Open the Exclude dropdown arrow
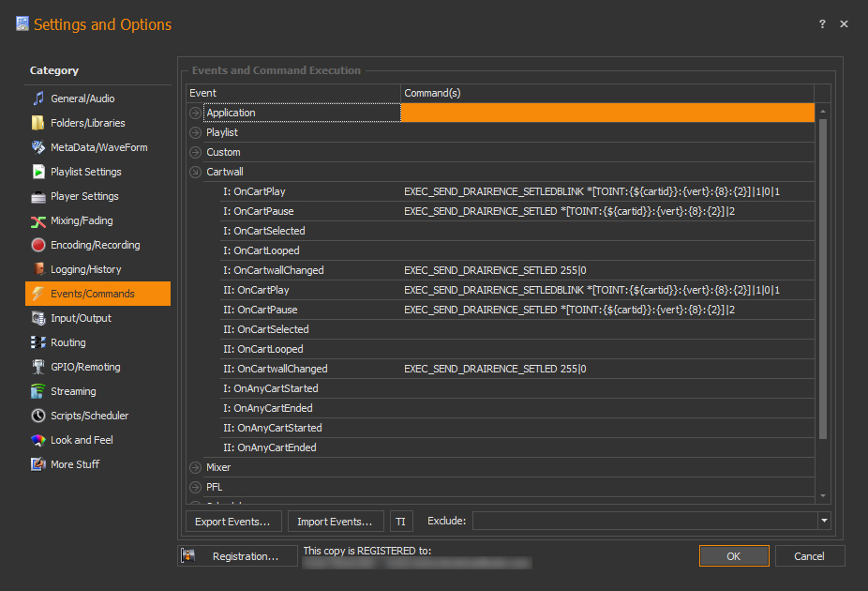868x591 pixels. pos(824,521)
